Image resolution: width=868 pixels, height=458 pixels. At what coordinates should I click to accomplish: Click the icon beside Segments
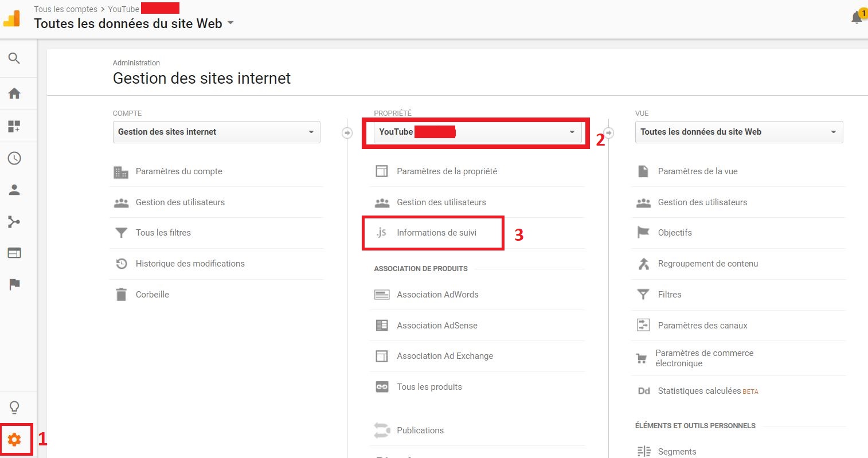click(x=644, y=452)
